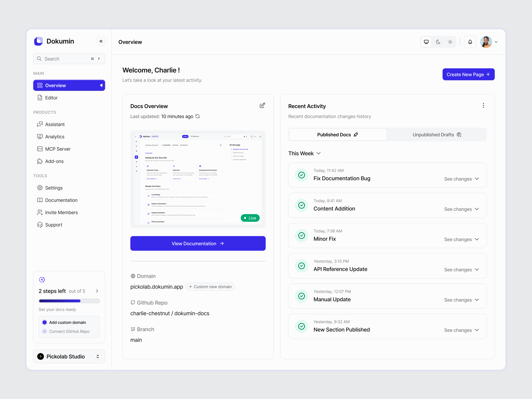This screenshot has width=532, height=399.
Task: Collapse the sidebar with the double-chevron icon
Action: [101, 41]
